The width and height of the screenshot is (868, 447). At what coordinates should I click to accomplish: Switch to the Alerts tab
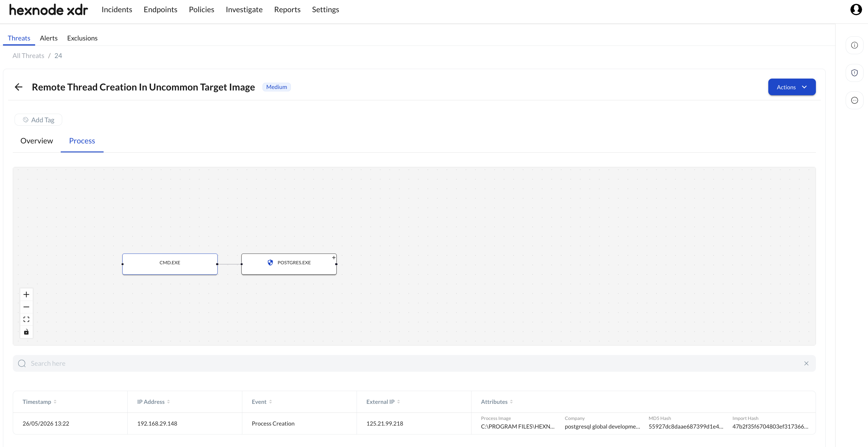point(49,38)
